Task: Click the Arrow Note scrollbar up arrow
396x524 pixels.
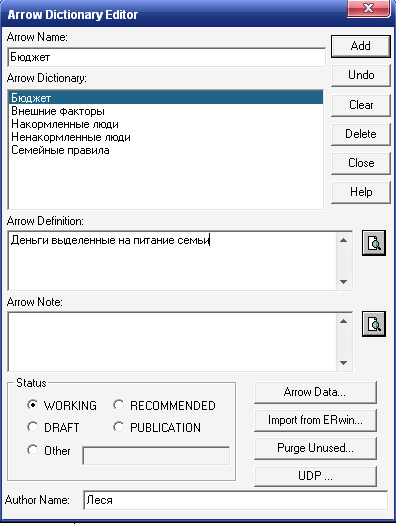Action: pyautogui.click(x=344, y=321)
